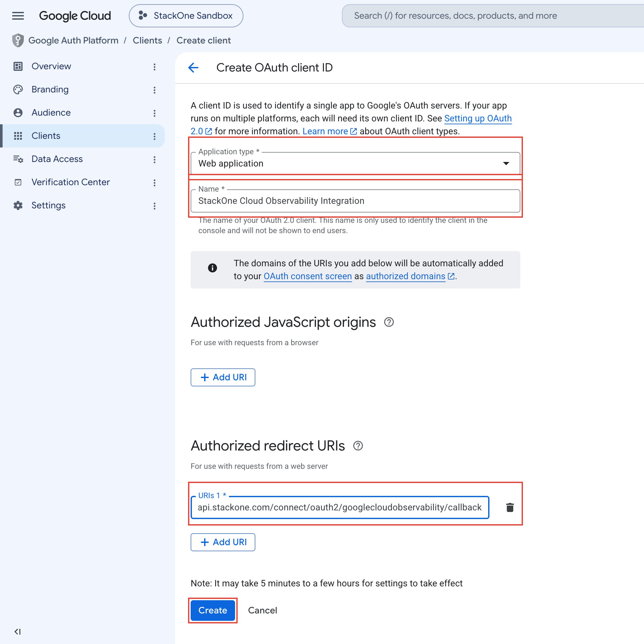
Task: Open the OAuth consent screen link
Action: pyautogui.click(x=308, y=276)
